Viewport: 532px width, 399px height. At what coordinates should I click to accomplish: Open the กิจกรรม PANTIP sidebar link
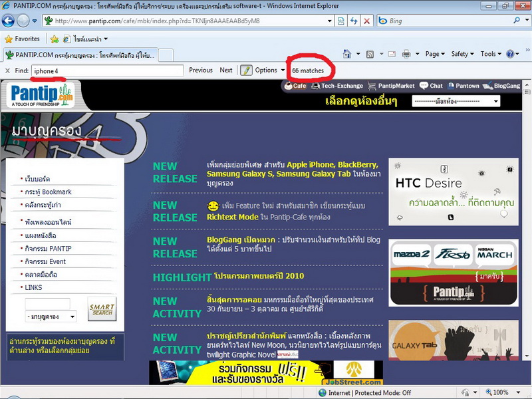48,249
